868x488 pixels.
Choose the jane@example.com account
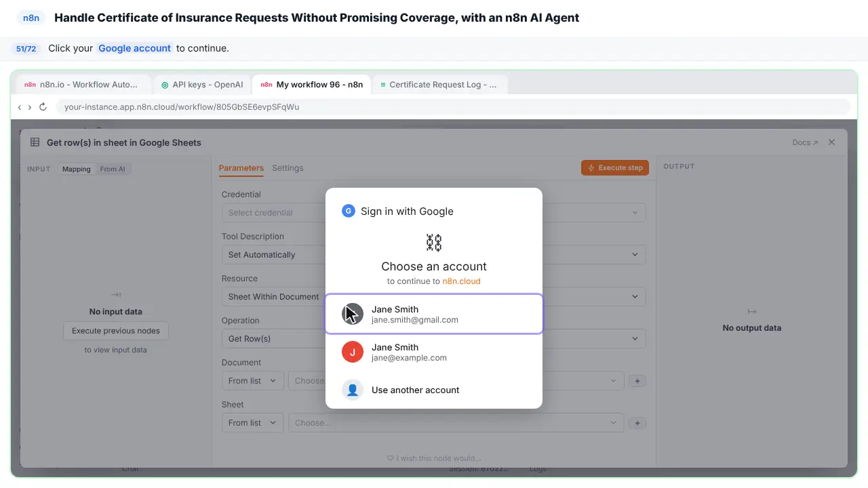(x=434, y=352)
